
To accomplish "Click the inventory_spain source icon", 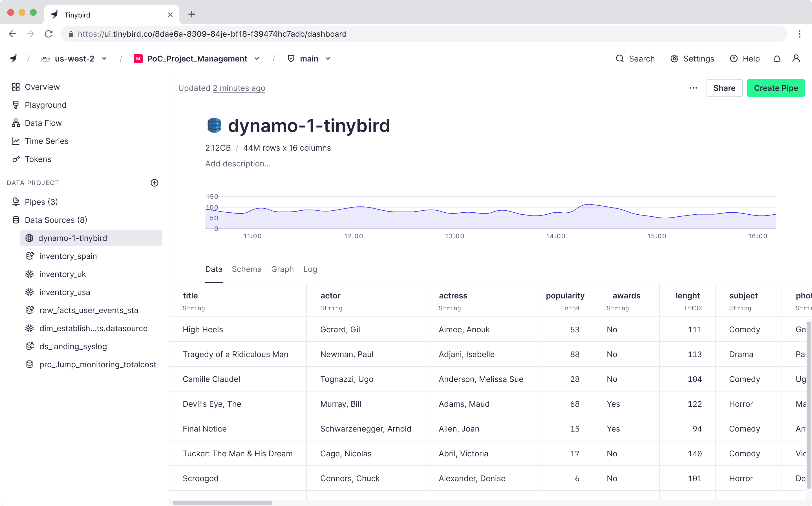I will point(30,256).
